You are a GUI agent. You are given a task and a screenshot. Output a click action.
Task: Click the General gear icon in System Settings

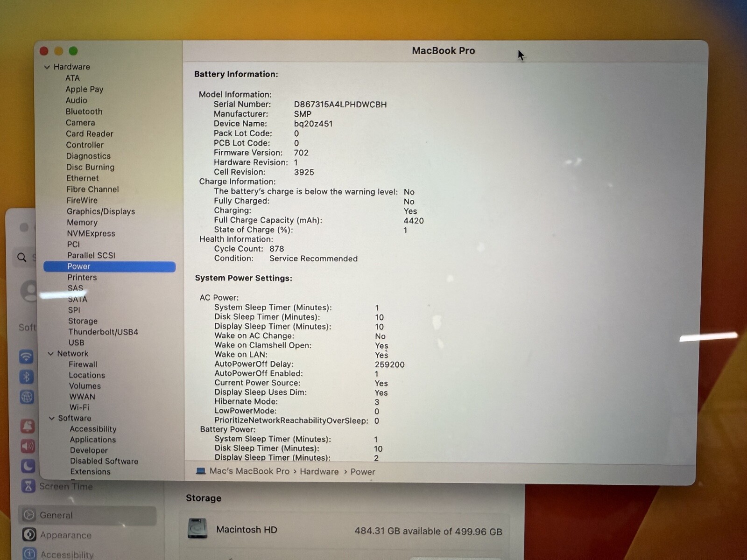coord(29,515)
